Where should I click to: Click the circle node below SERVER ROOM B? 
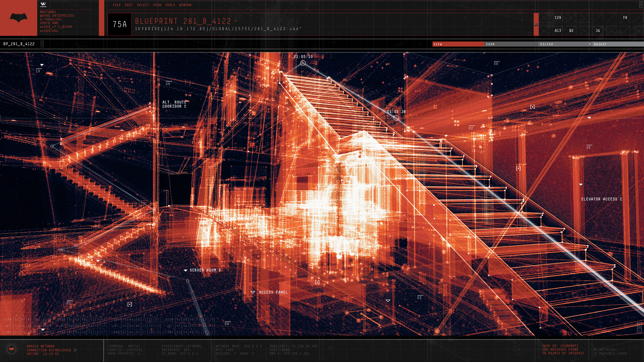click(x=187, y=281)
